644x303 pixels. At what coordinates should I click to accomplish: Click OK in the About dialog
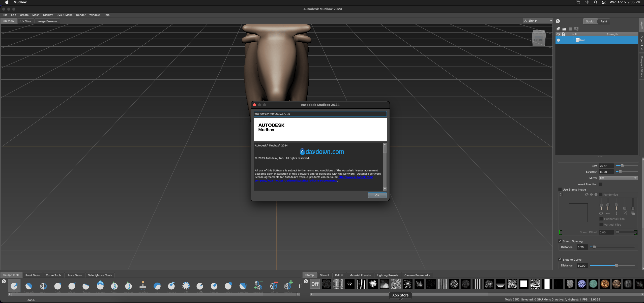point(377,195)
